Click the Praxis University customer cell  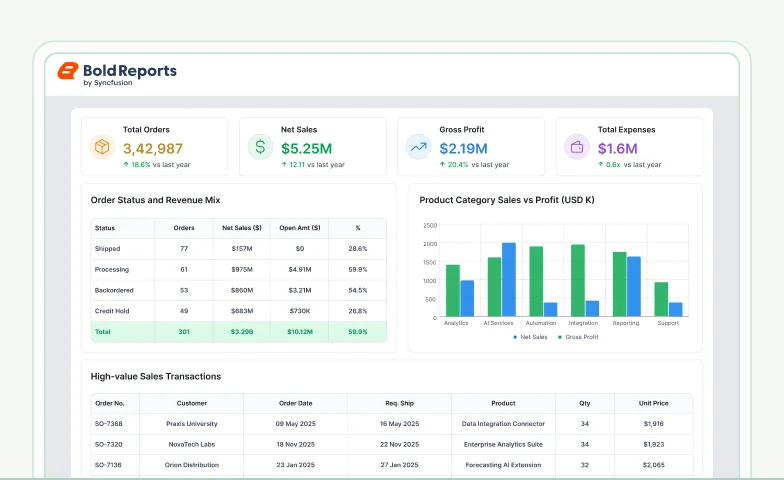tap(192, 424)
